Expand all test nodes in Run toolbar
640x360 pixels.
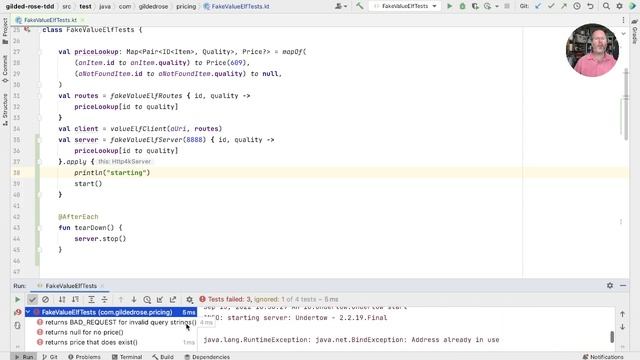[91, 300]
